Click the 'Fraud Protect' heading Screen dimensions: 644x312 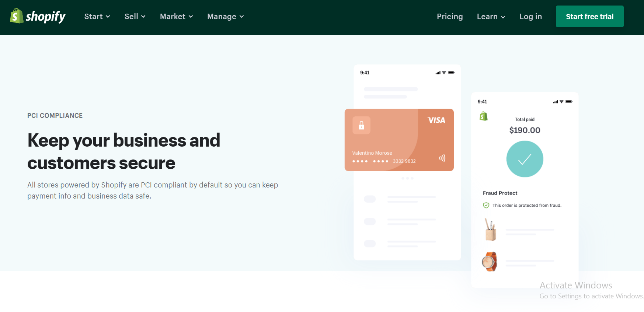pos(500,193)
